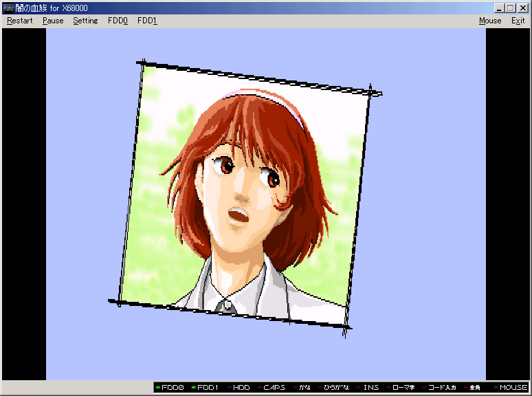The width and height of the screenshot is (532, 396).
Task: Click the app icon in title bar
Action: pos(8,8)
